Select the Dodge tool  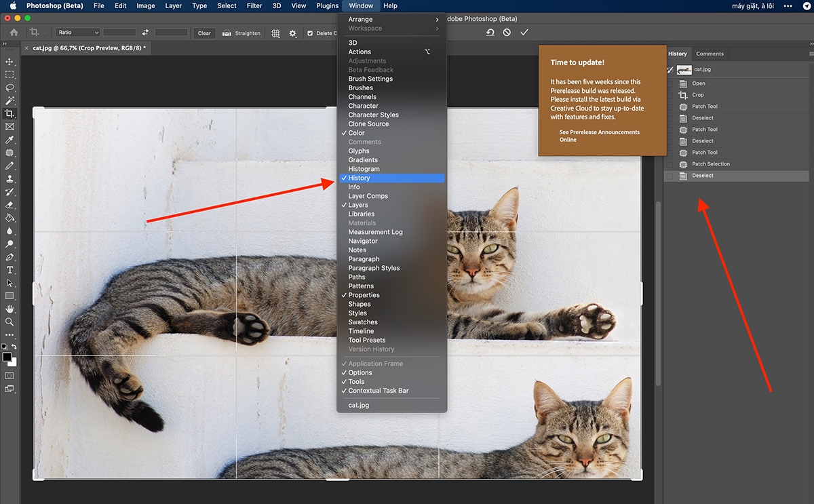tap(9, 244)
